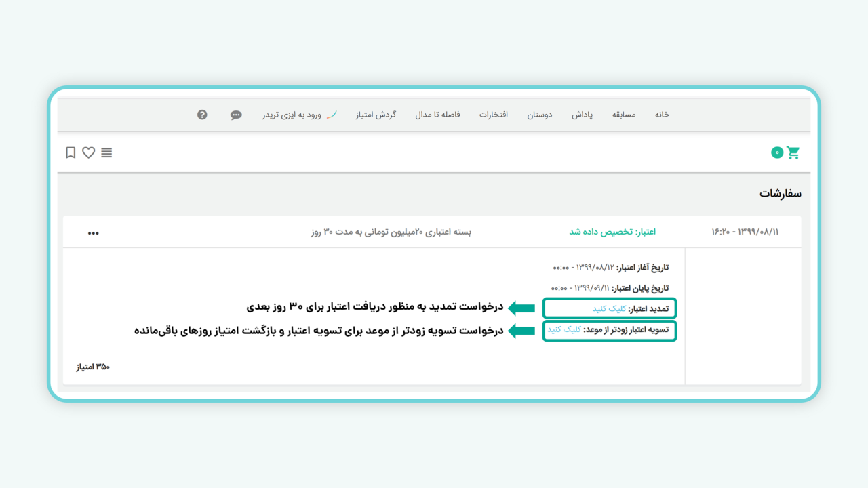Go to the خانه menu item
Viewport: 868px width, 488px height.
click(662, 115)
